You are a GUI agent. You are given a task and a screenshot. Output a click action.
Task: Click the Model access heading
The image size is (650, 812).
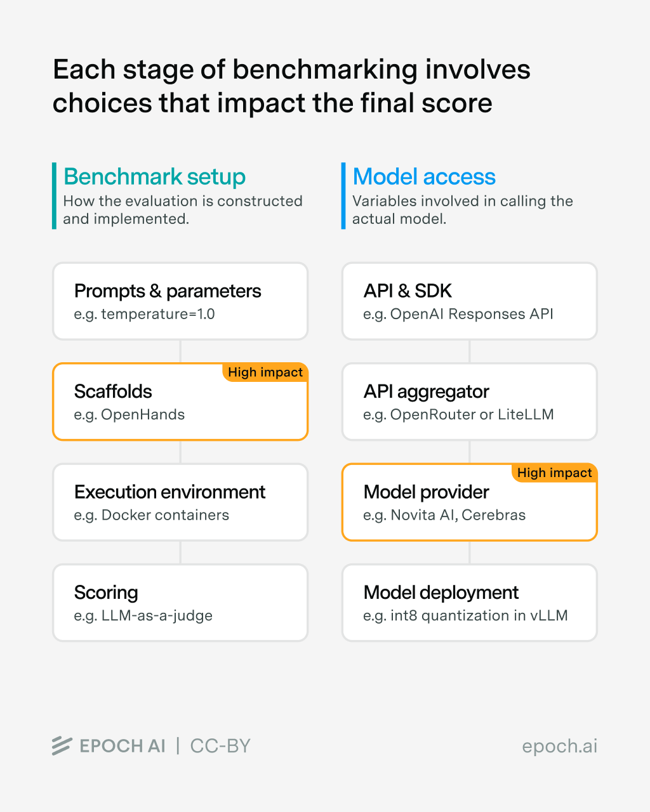(424, 176)
